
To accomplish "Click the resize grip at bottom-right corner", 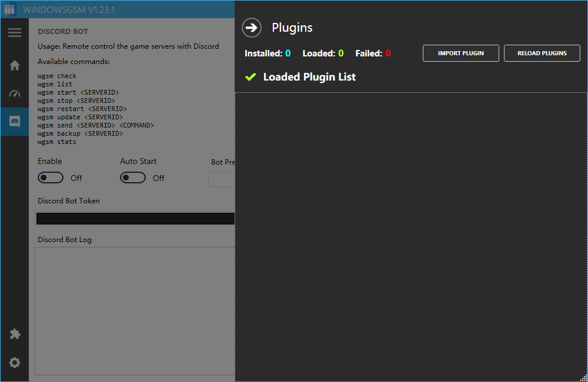I will point(584,378).
